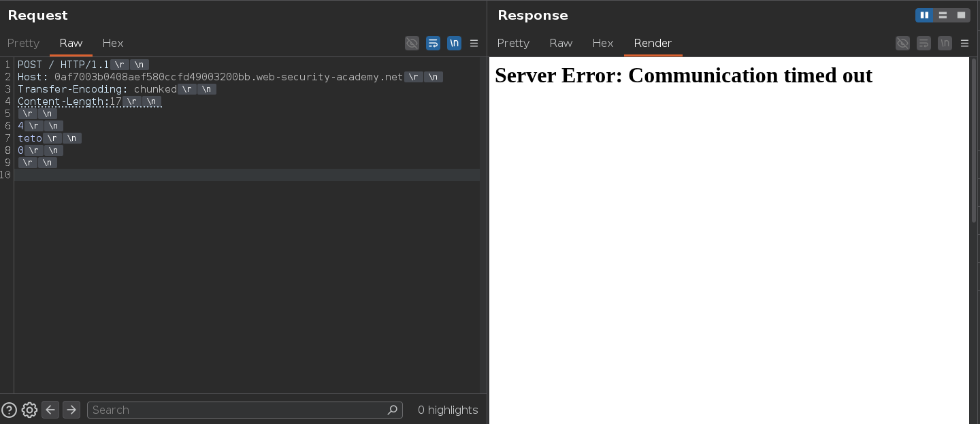
Task: Click the 'POST / HTTP/1.1' request line
Action: [x=63, y=65]
